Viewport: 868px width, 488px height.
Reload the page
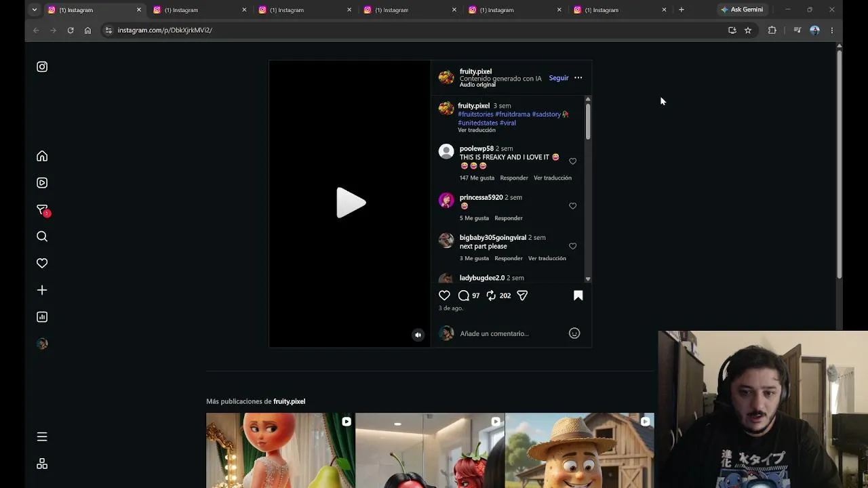point(71,30)
